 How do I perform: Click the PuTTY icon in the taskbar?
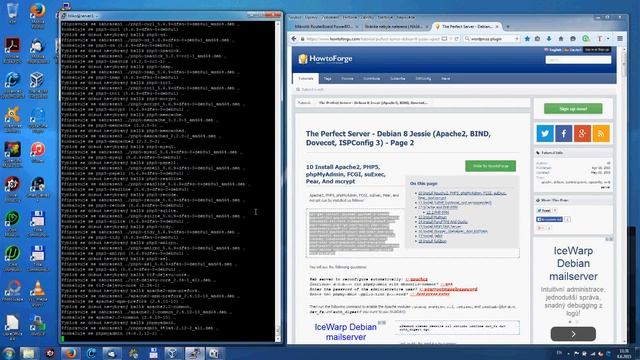coord(194,353)
